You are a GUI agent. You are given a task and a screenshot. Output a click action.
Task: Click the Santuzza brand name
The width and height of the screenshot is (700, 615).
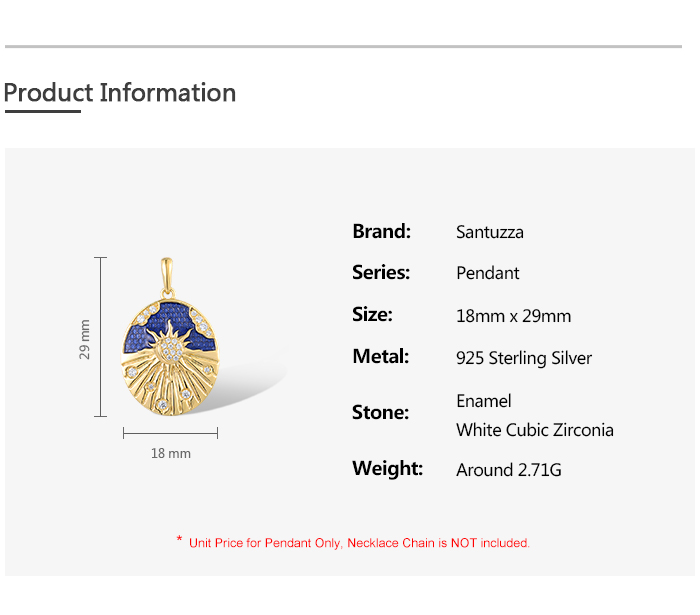(490, 232)
